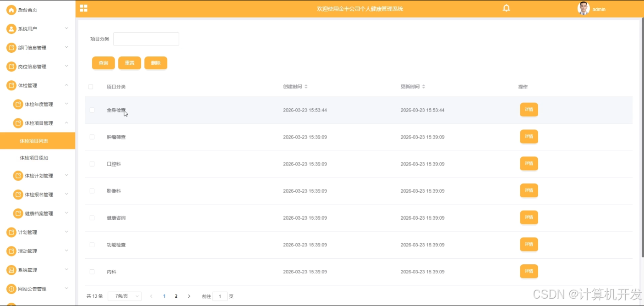This screenshot has height=306, width=644.
Task: Open 详情 for 全身检查 row
Action: pyautogui.click(x=529, y=110)
